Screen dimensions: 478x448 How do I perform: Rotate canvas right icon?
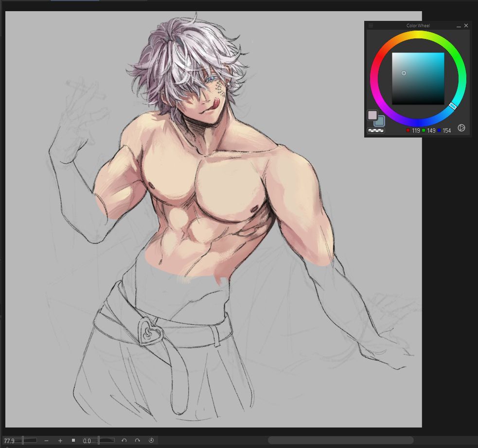tap(138, 440)
